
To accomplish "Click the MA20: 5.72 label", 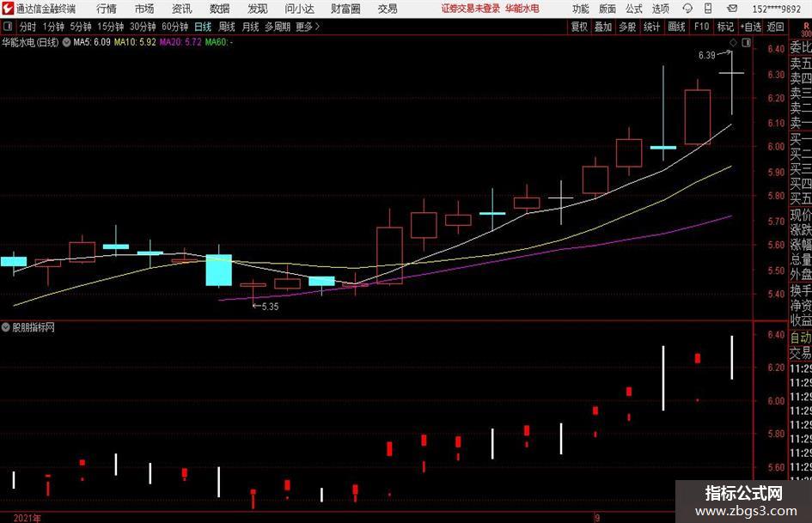I will click(180, 42).
